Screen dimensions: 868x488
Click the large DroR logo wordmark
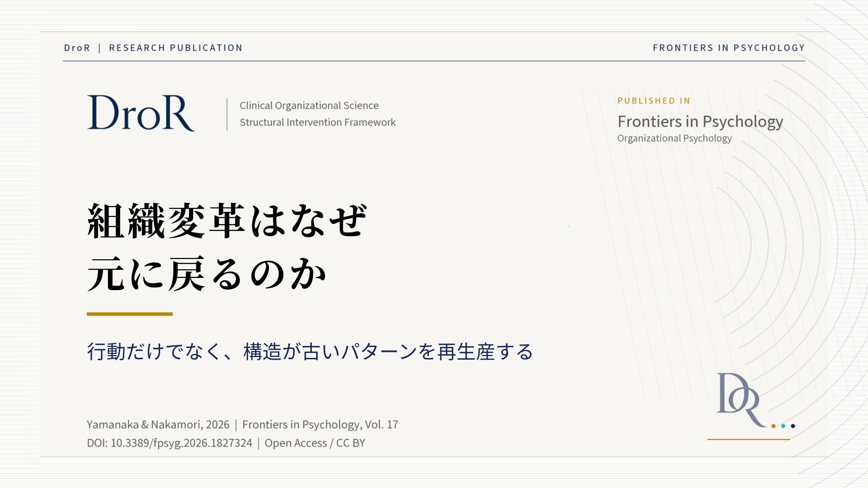coord(141,113)
